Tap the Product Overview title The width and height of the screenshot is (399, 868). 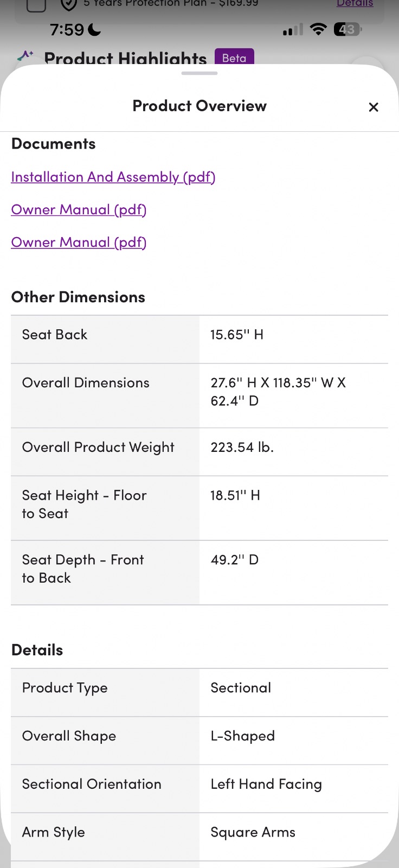point(200,106)
